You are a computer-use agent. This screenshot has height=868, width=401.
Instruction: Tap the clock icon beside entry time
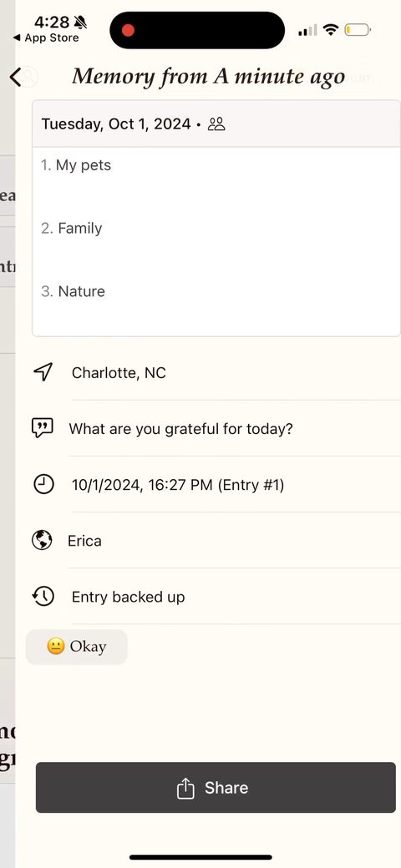[43, 485]
